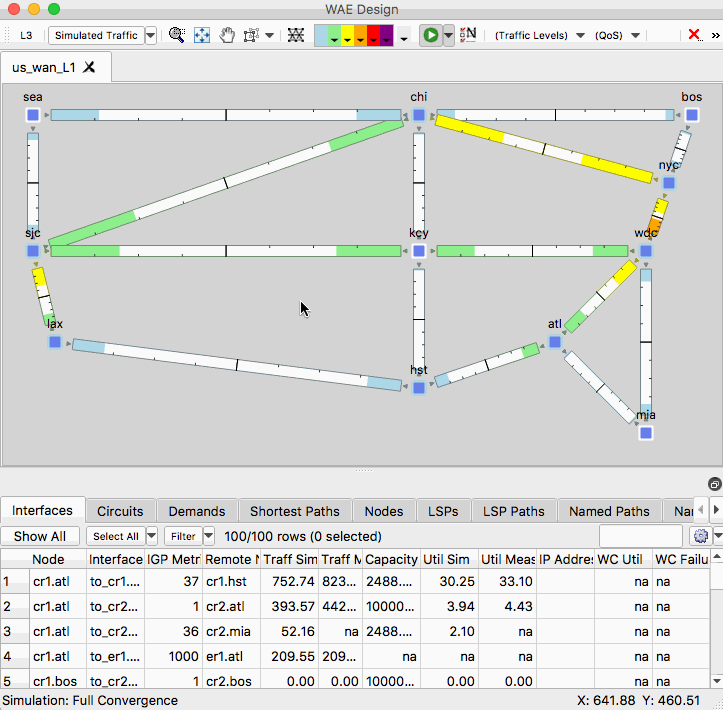Image resolution: width=723 pixels, height=710 pixels.
Task: Click the table search input field
Action: click(640, 536)
